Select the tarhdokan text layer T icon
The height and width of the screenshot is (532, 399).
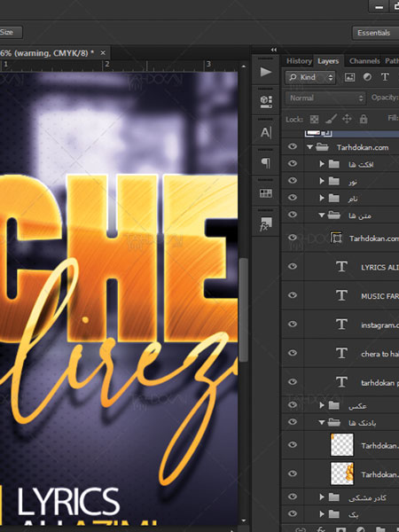341,382
